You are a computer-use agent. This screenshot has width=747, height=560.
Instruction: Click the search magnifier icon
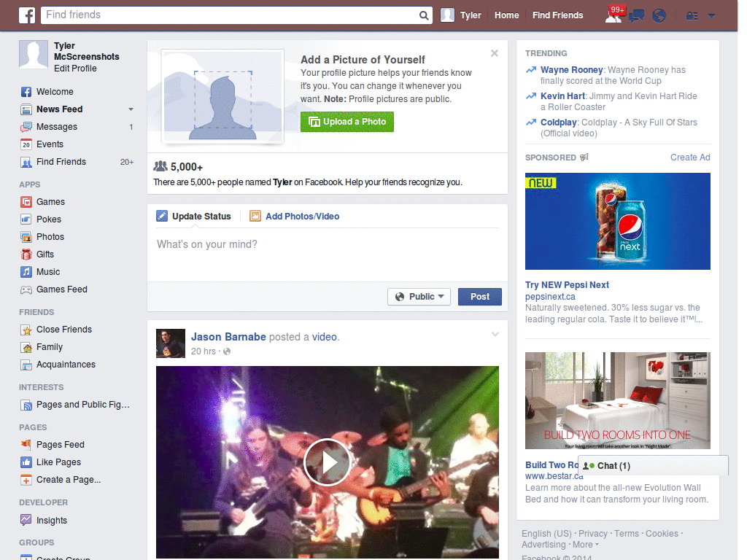(424, 15)
